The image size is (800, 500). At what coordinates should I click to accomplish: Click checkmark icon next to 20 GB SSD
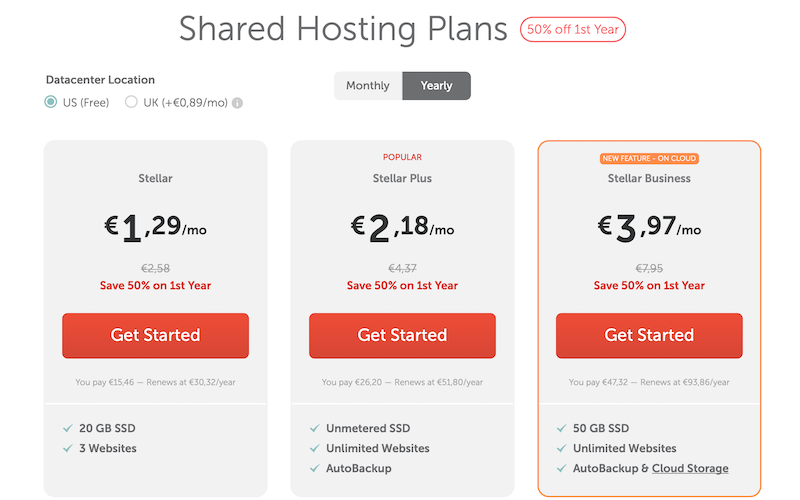click(x=66, y=428)
